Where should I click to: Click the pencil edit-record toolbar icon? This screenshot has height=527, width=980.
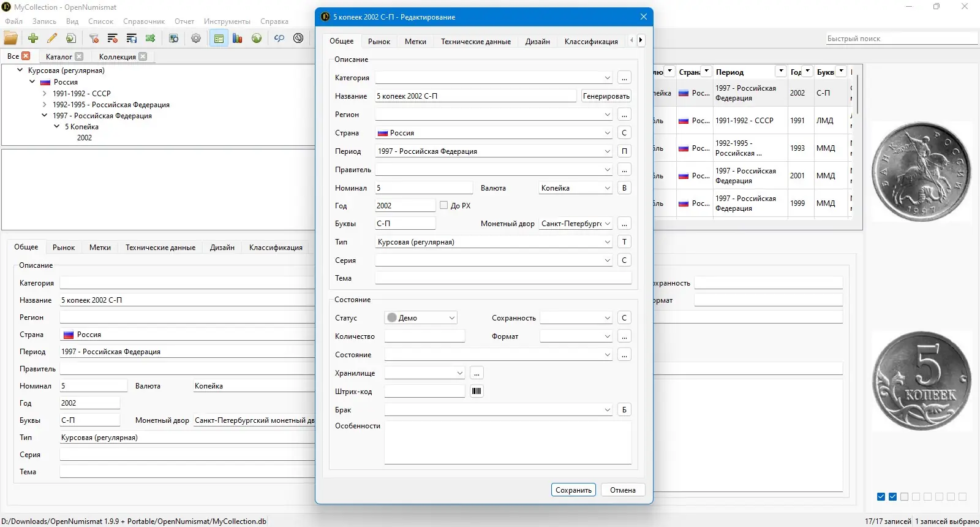click(52, 38)
